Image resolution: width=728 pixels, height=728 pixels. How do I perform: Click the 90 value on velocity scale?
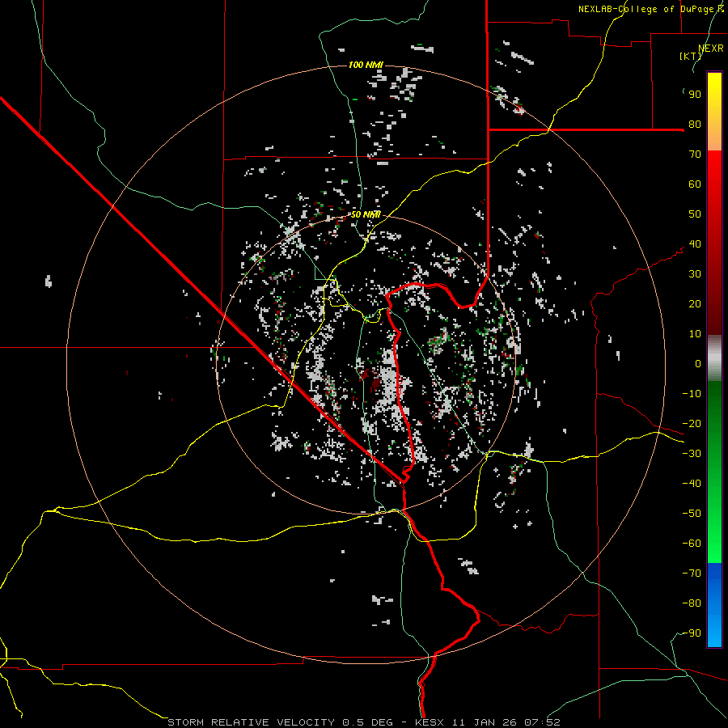pos(695,95)
